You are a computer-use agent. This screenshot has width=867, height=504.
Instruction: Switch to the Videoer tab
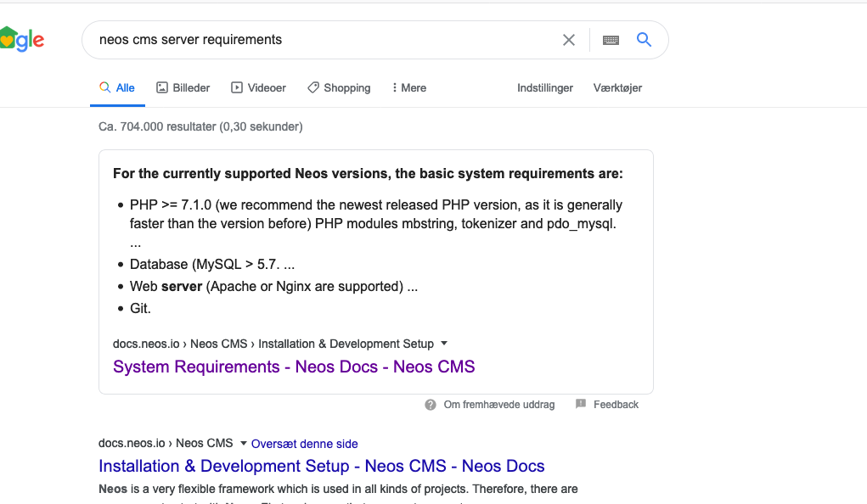258,87
